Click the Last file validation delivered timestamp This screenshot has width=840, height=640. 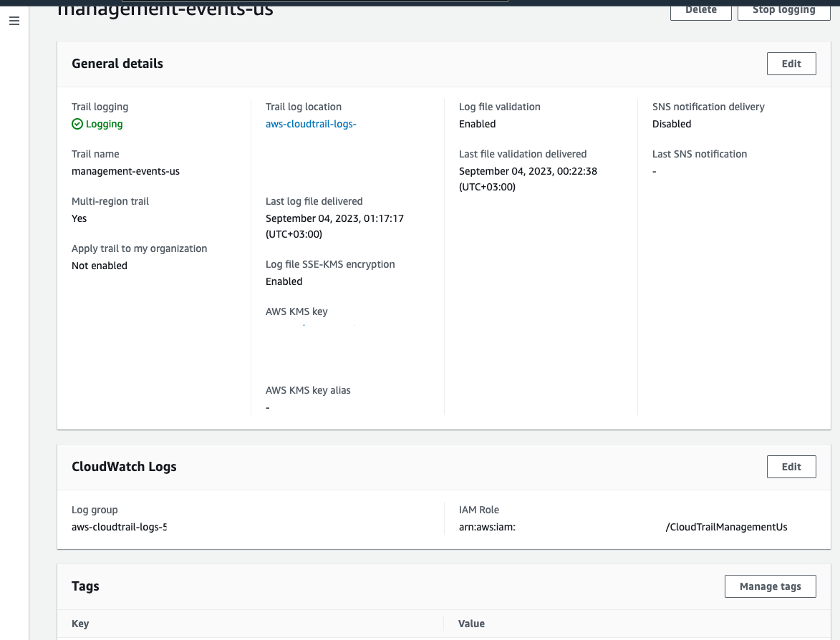[x=528, y=171]
